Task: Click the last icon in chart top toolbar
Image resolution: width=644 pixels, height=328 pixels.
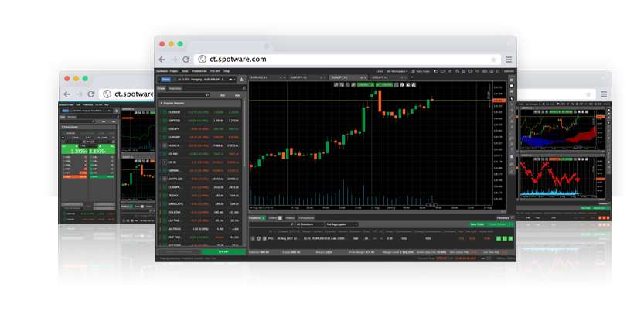Action: (414, 84)
